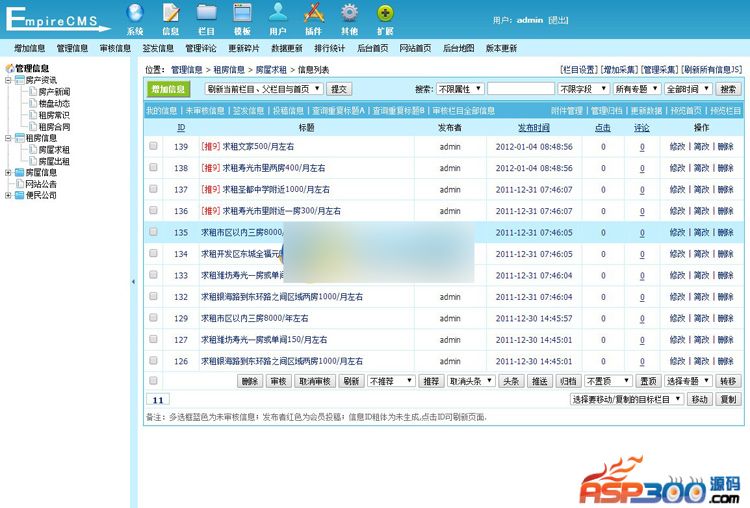Tick the checkbox for row ID 126

[154, 360]
